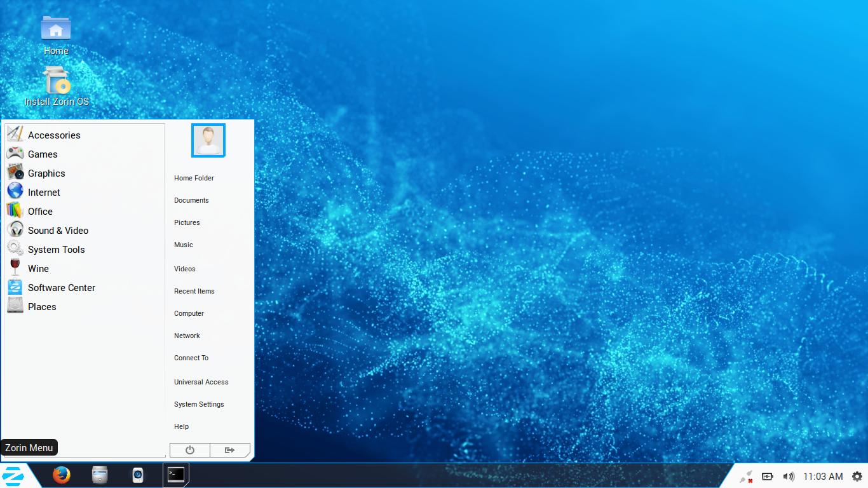Open System Settings from the menu
This screenshot has width=868, height=488.
pyautogui.click(x=199, y=404)
